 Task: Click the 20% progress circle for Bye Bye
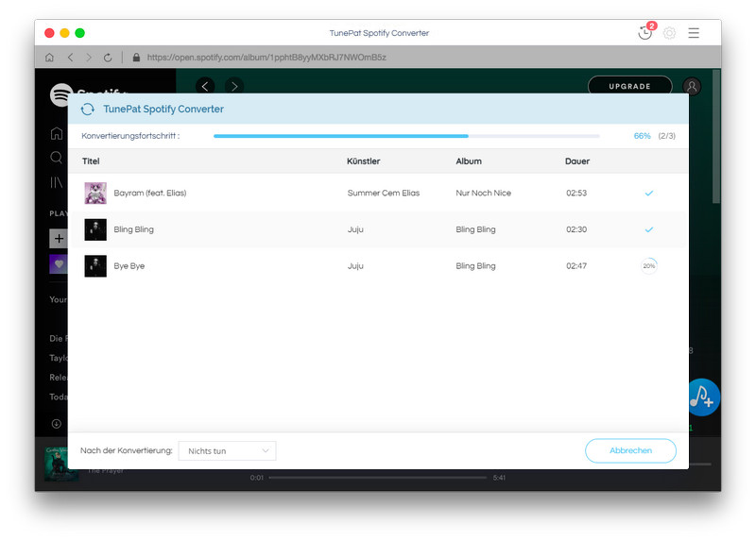click(649, 266)
